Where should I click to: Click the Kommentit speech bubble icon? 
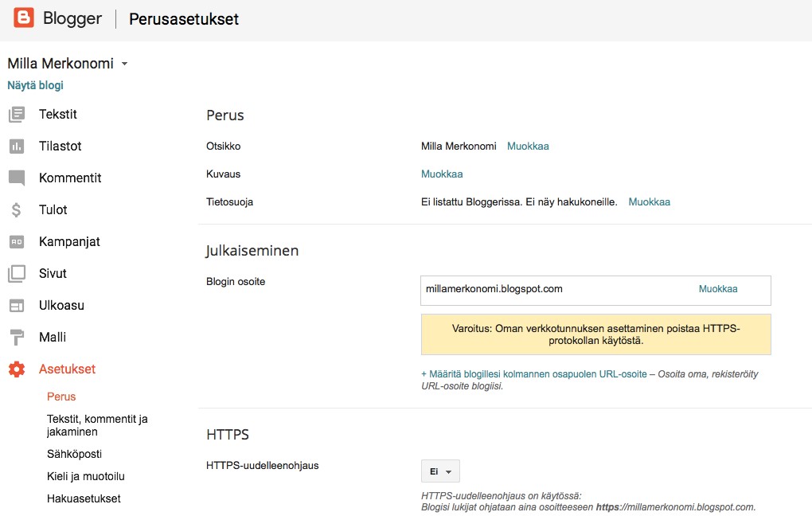pyautogui.click(x=17, y=178)
